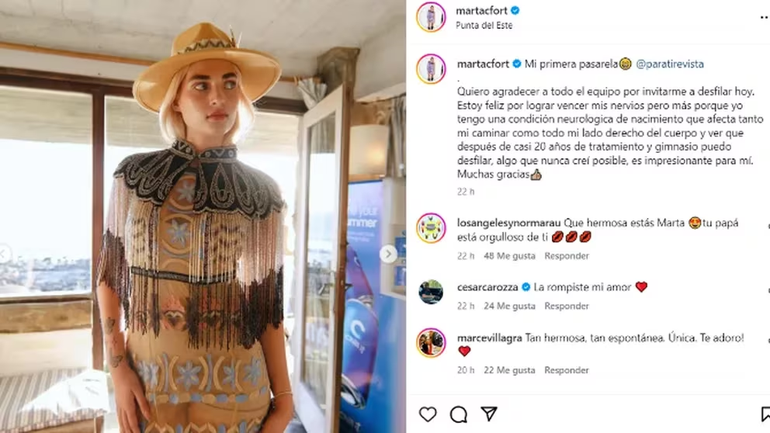Open martacfort profile picture in the header
Screen dimensions: 770x433
(431, 17)
